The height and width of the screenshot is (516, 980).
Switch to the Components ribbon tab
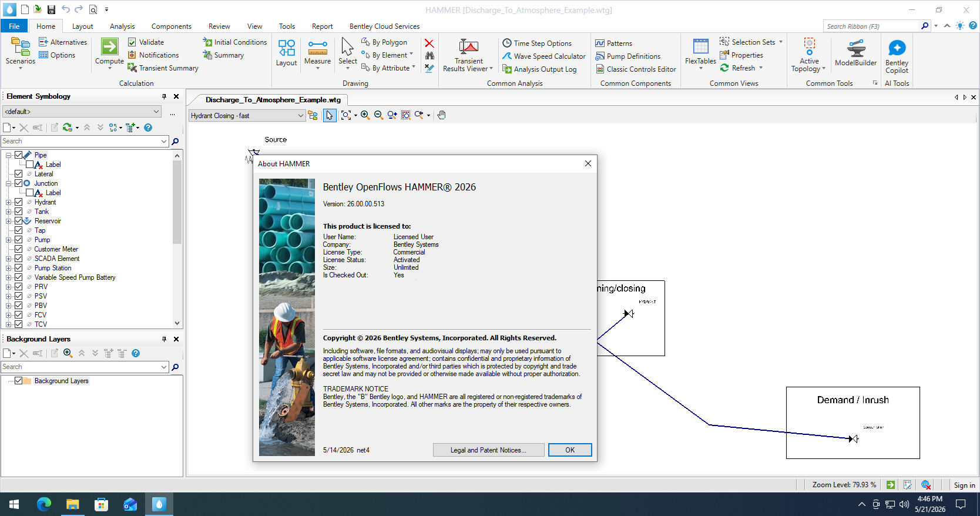pos(171,26)
